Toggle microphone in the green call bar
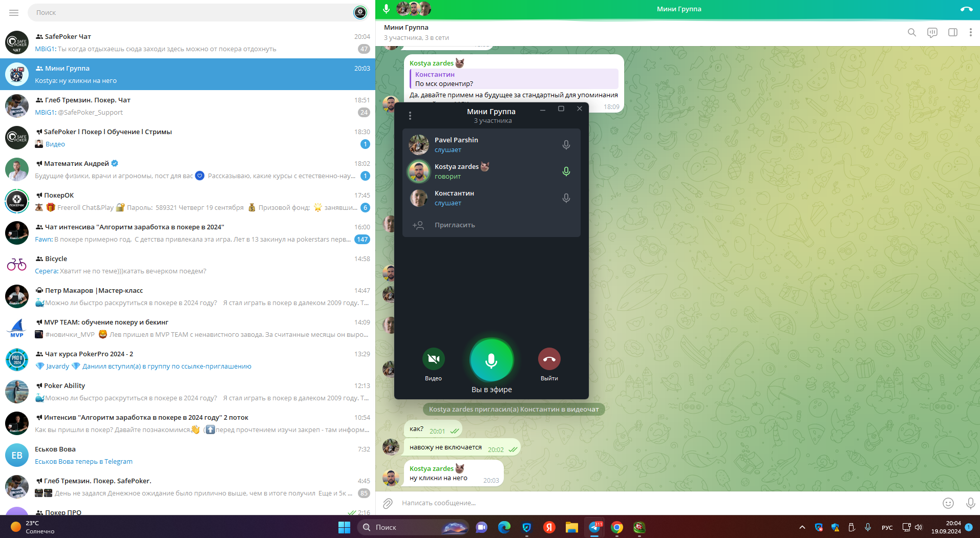Image resolution: width=980 pixels, height=538 pixels. click(x=386, y=9)
